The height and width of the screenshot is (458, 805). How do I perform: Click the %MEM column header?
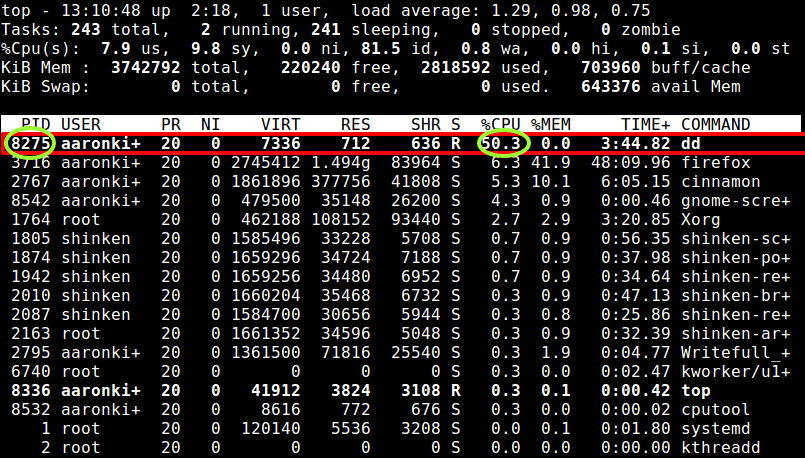click(x=550, y=125)
